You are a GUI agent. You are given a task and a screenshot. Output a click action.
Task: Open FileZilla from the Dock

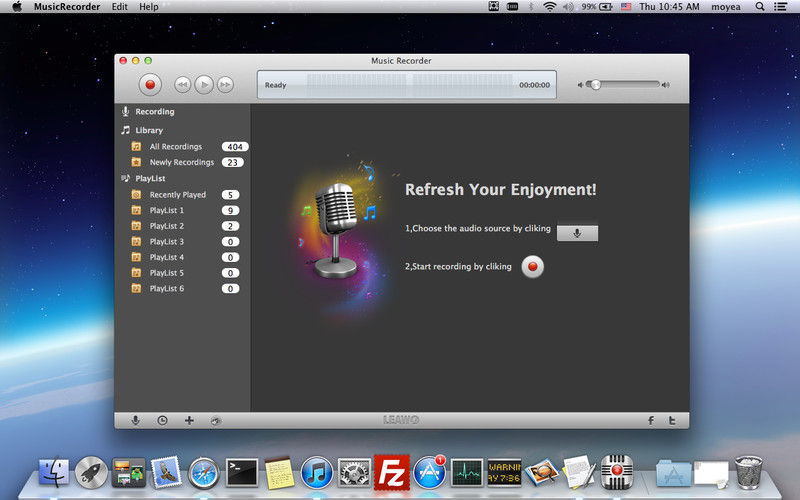pos(392,472)
